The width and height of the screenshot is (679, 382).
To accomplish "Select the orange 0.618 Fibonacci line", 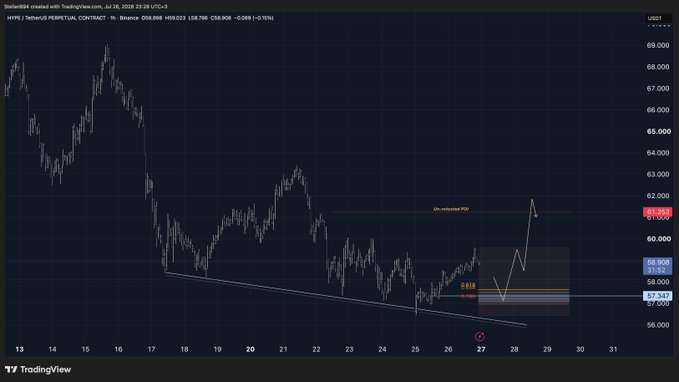I will coord(524,289).
